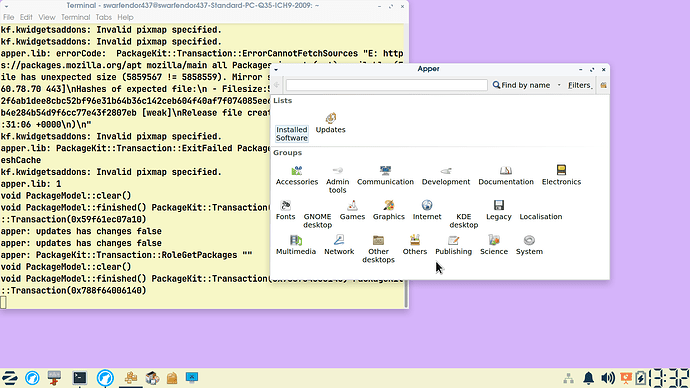Open the Terminal Help menu

(125, 17)
